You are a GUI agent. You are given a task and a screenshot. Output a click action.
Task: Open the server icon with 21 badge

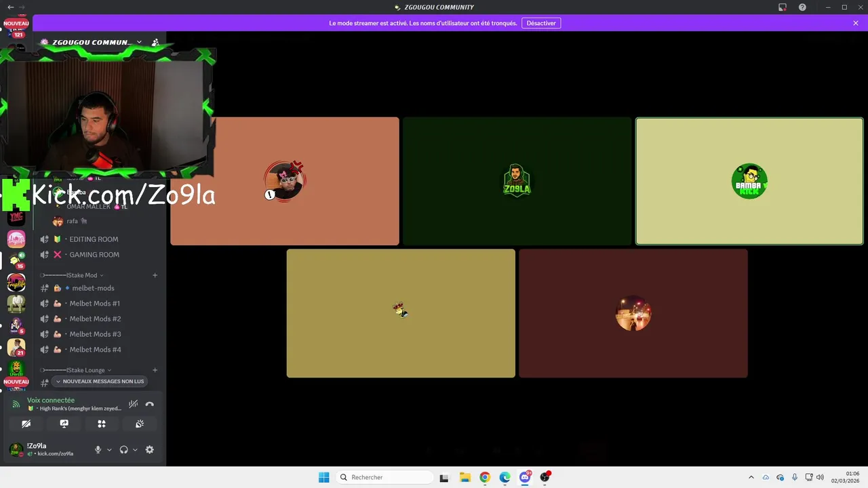(x=16, y=347)
